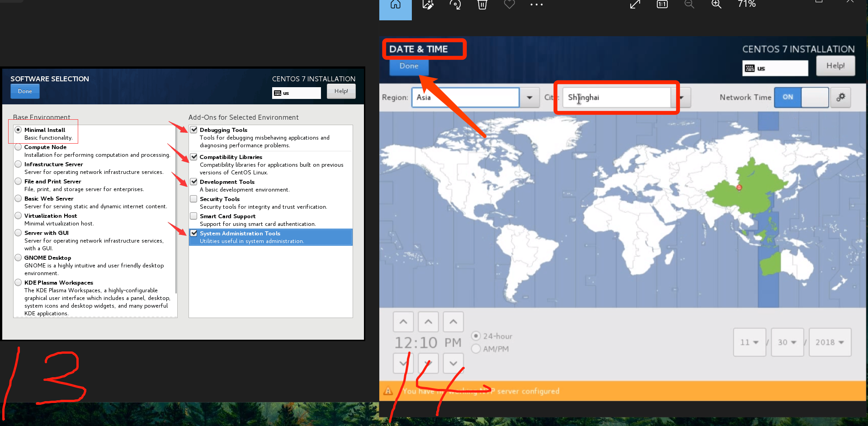The height and width of the screenshot is (426, 868).
Task: Click the timezone marker on the world map
Action: coord(739,187)
